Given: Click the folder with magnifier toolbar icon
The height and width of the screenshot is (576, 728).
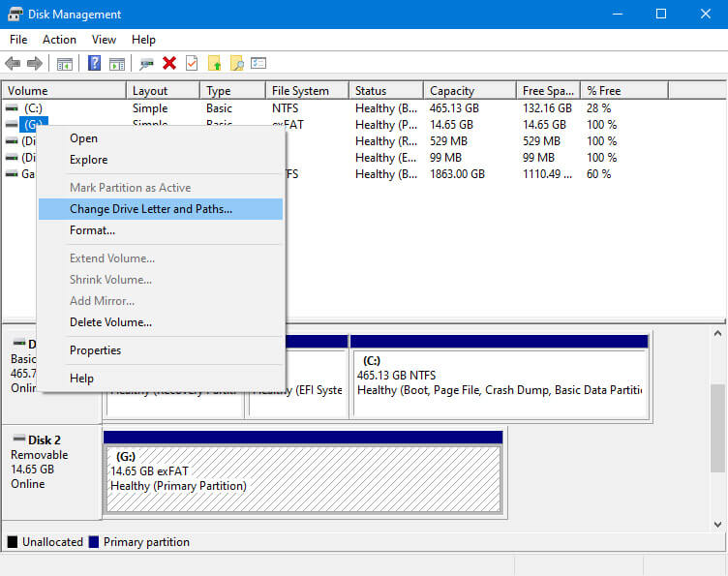Looking at the screenshot, I should click(236, 63).
